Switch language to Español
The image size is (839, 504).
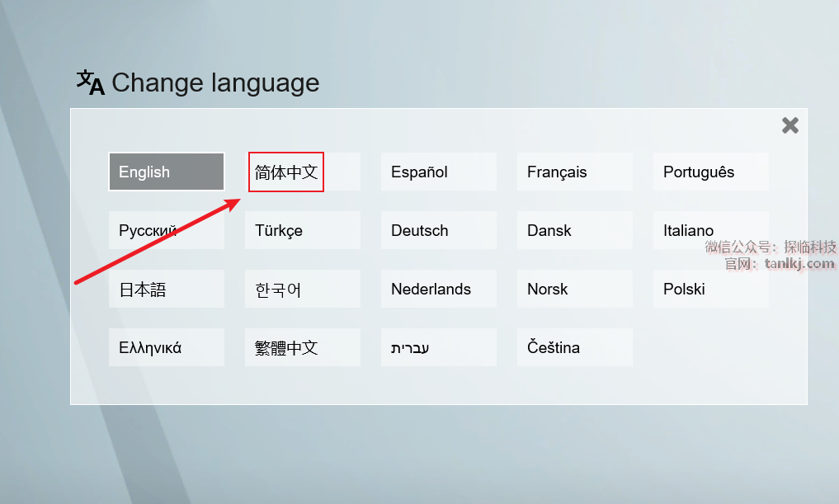pos(438,172)
